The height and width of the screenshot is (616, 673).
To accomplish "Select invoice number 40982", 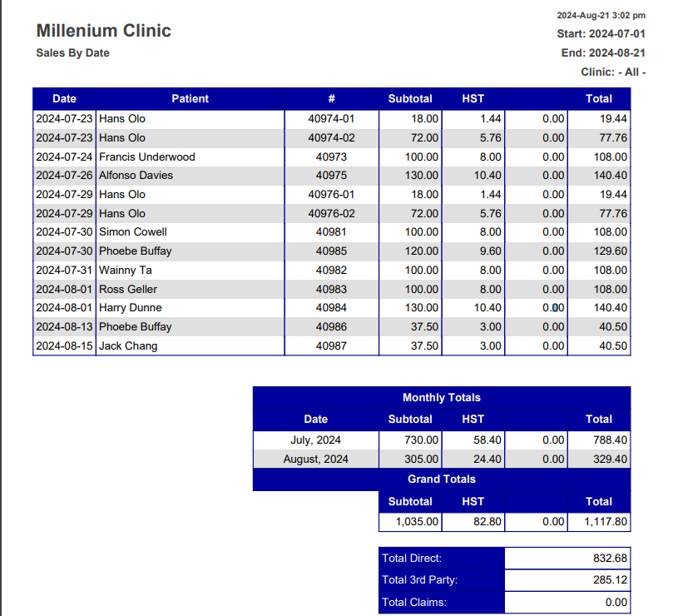I will [331, 271].
